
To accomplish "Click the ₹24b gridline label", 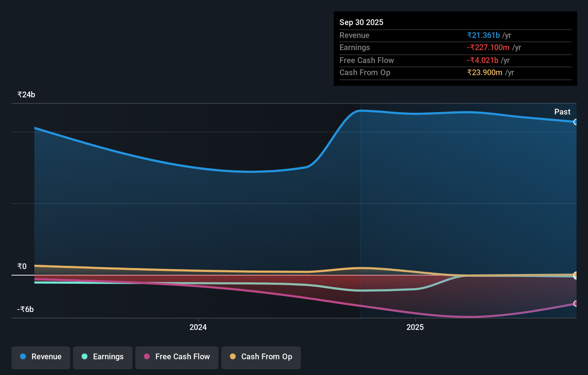I will tap(26, 94).
